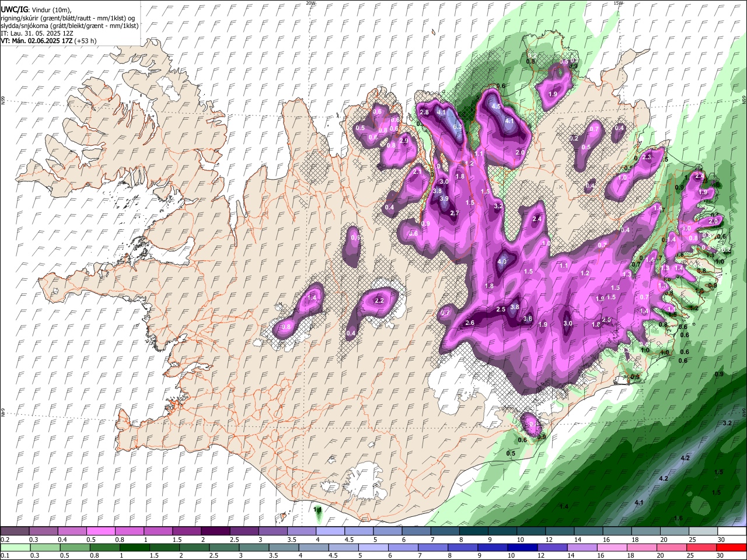Viewport: 747px width, 560px height.
Task: Click the 2.3 value in the northeast
Action: click(x=647, y=157)
